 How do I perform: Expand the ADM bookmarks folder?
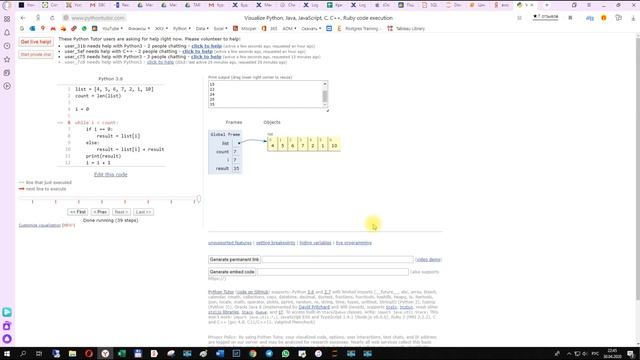click(x=289, y=29)
